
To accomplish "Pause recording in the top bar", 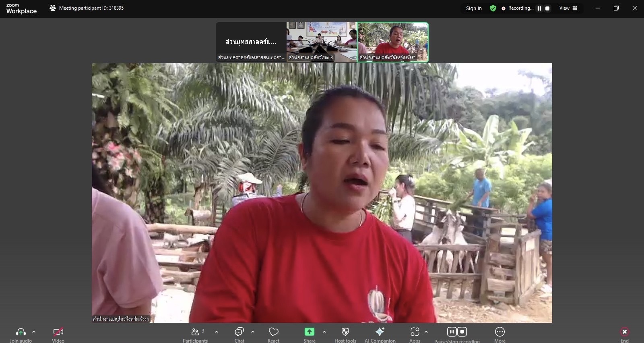I will [x=539, y=8].
